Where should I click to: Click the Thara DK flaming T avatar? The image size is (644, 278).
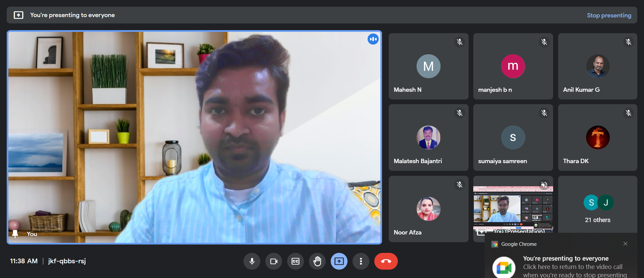tap(597, 137)
